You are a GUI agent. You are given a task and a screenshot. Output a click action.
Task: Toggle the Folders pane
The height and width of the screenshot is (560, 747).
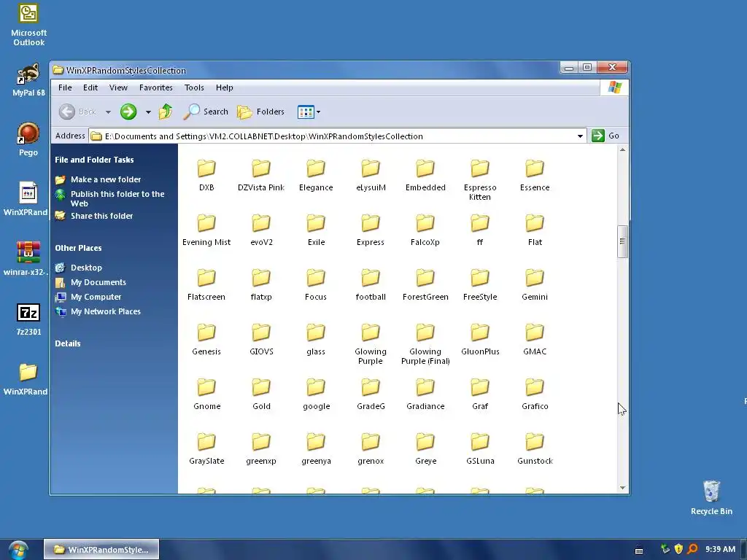pos(260,112)
